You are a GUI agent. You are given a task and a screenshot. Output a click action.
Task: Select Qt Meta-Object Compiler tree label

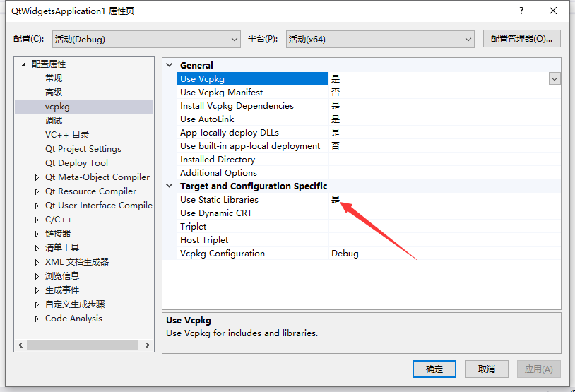click(x=97, y=177)
